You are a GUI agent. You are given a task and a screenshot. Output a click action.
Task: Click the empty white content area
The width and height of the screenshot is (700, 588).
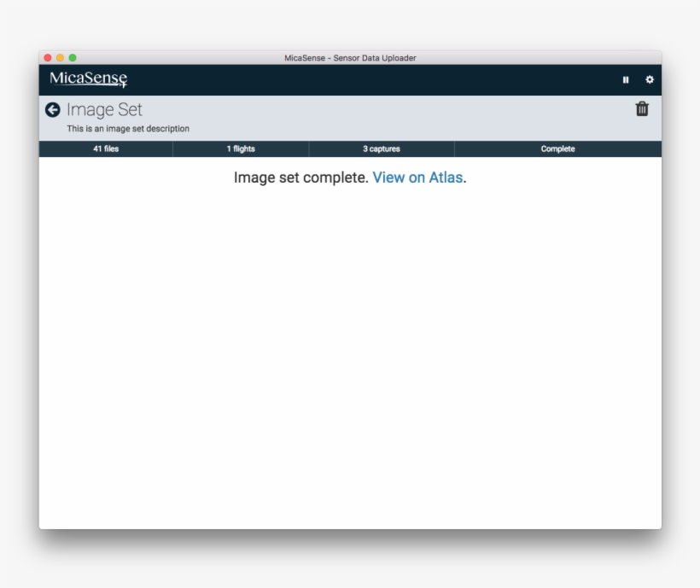tap(350, 358)
